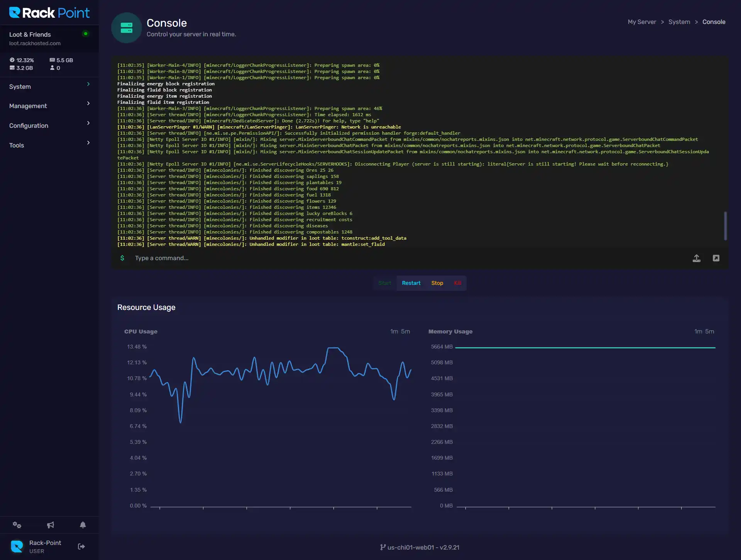The height and width of the screenshot is (560, 741).
Task: Click the upload log icon in console
Action: coord(696,258)
